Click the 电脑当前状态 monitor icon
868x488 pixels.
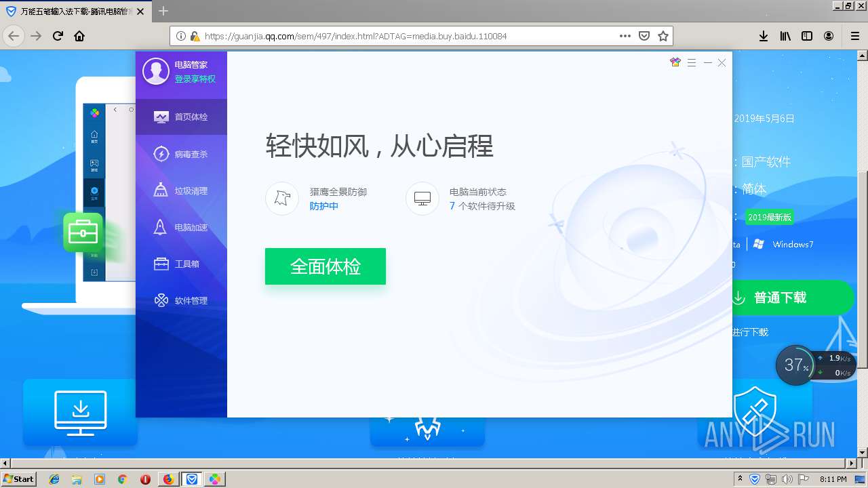click(422, 199)
